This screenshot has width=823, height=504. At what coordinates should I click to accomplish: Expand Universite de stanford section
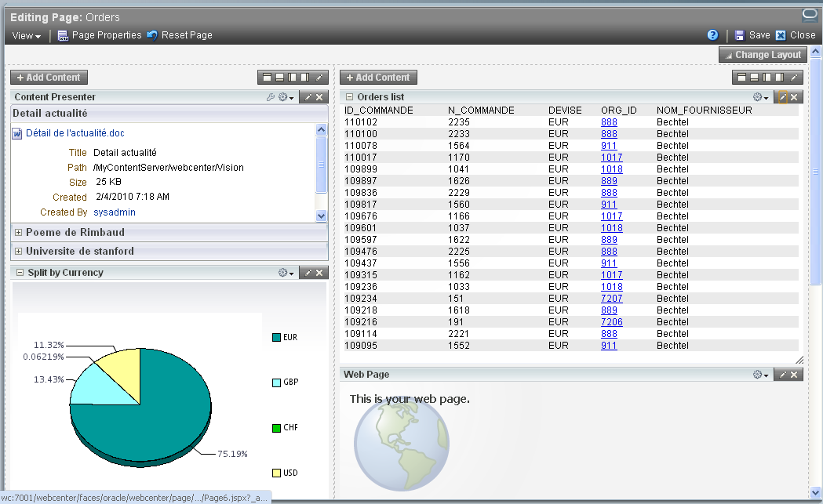(18, 251)
